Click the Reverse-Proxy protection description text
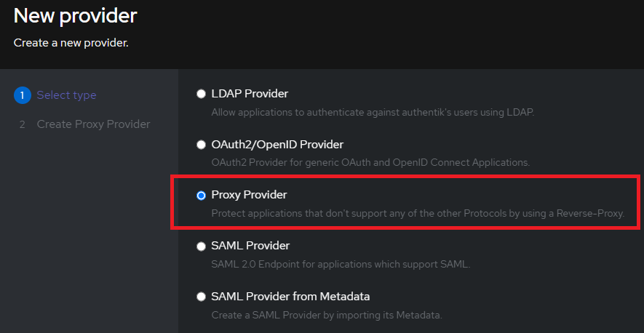 [x=418, y=214]
